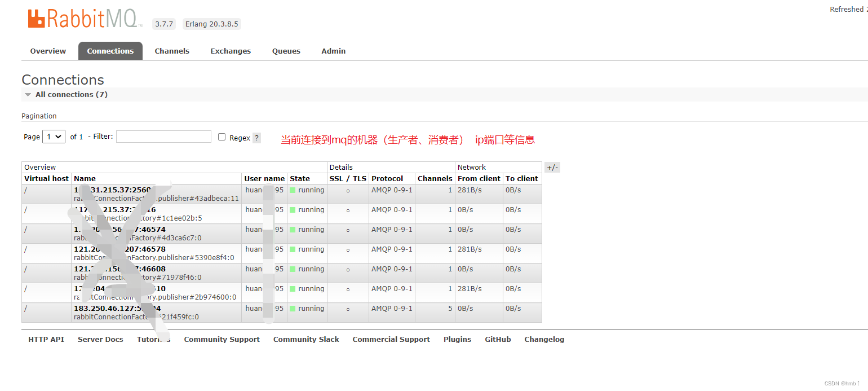The image size is (868, 391).
Task: Sort by From client column
Action: [x=479, y=178]
